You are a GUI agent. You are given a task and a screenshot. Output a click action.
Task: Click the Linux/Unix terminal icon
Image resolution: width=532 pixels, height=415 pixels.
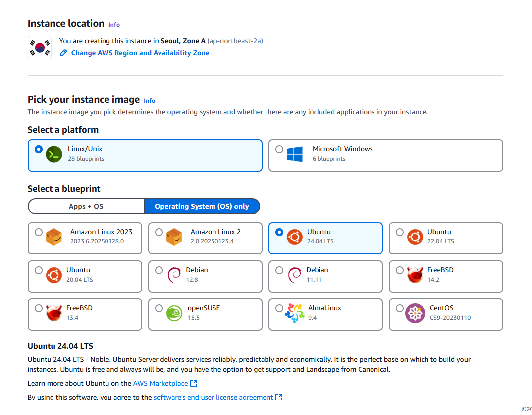click(54, 154)
